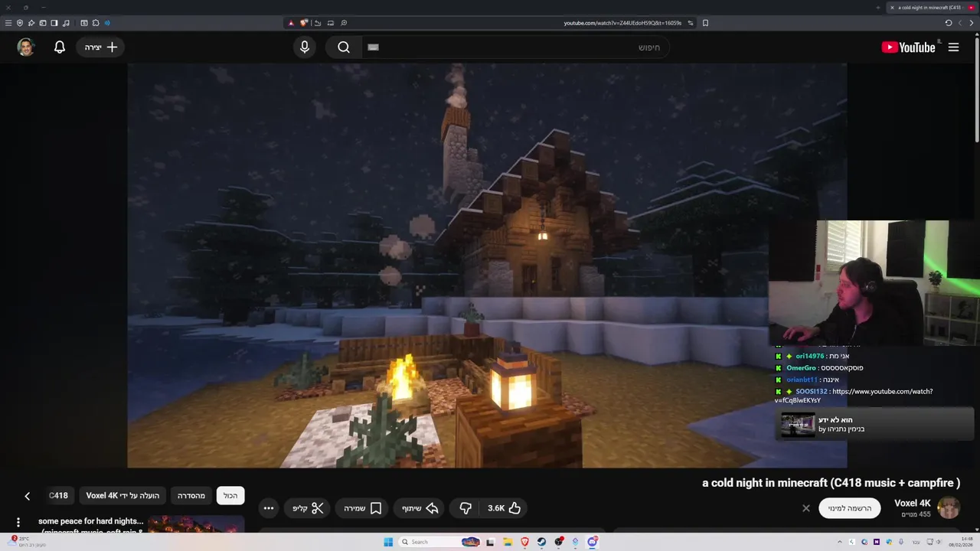This screenshot has width=980, height=551.
Task: Click the address bar URL
Action: tap(622, 23)
